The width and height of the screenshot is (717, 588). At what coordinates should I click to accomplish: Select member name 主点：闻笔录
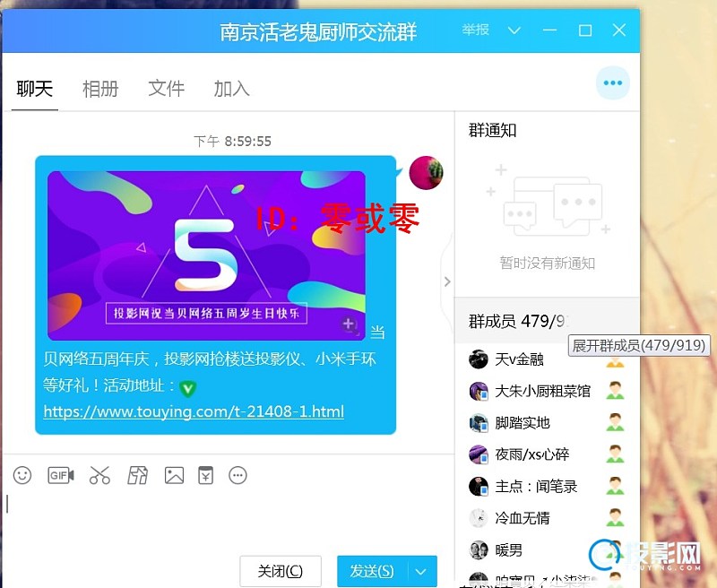coord(536,487)
